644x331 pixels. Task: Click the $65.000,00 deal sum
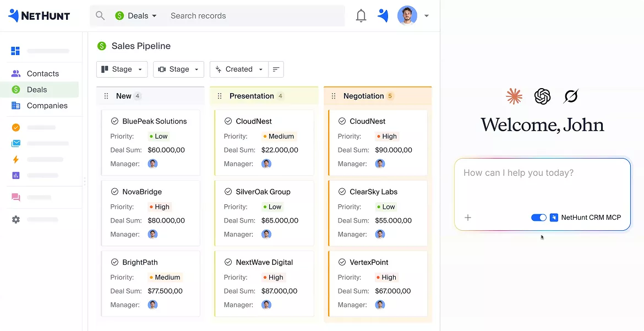pos(280,220)
